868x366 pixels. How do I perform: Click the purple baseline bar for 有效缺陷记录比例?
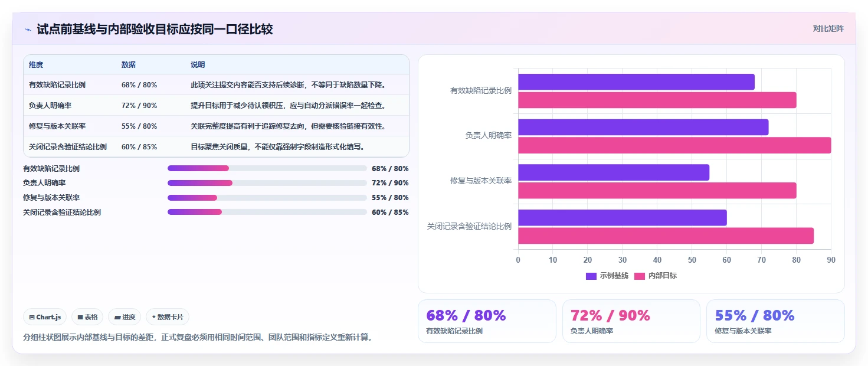[636, 82]
